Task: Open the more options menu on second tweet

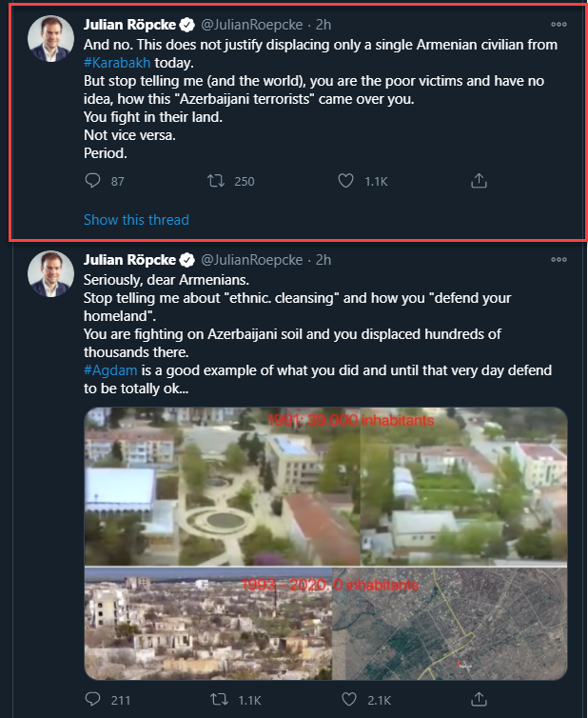Action: coord(559,260)
